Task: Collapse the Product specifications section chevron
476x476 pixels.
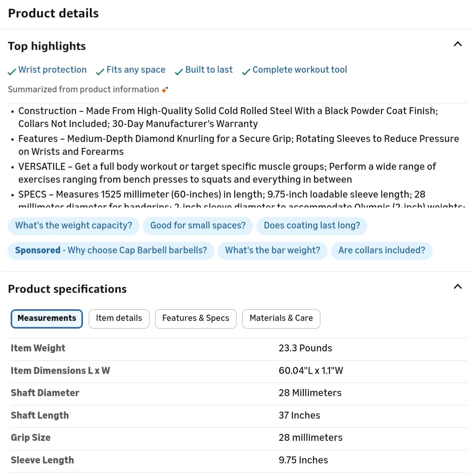Action: pos(457,287)
